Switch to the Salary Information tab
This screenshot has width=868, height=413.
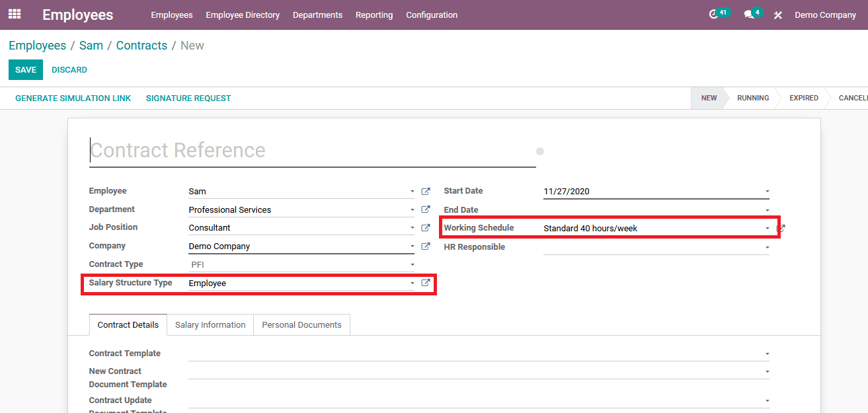click(210, 325)
